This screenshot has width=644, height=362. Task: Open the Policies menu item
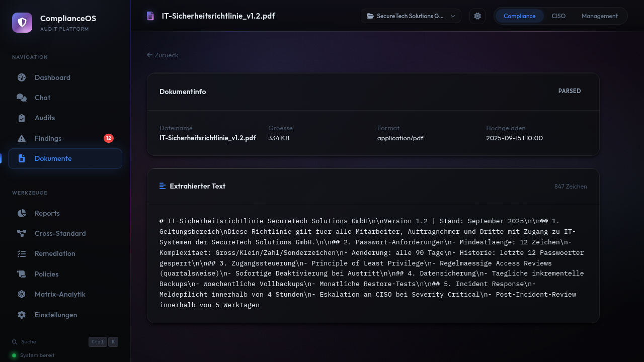46,274
